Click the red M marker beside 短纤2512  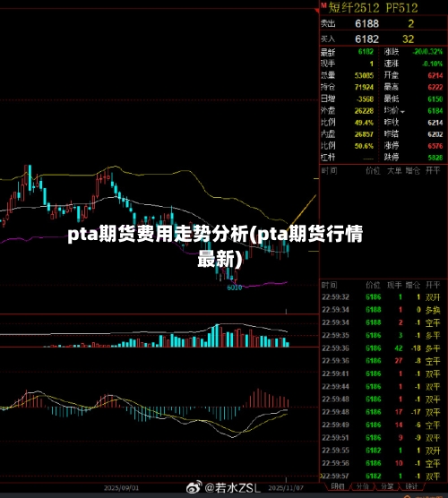click(323, 5)
